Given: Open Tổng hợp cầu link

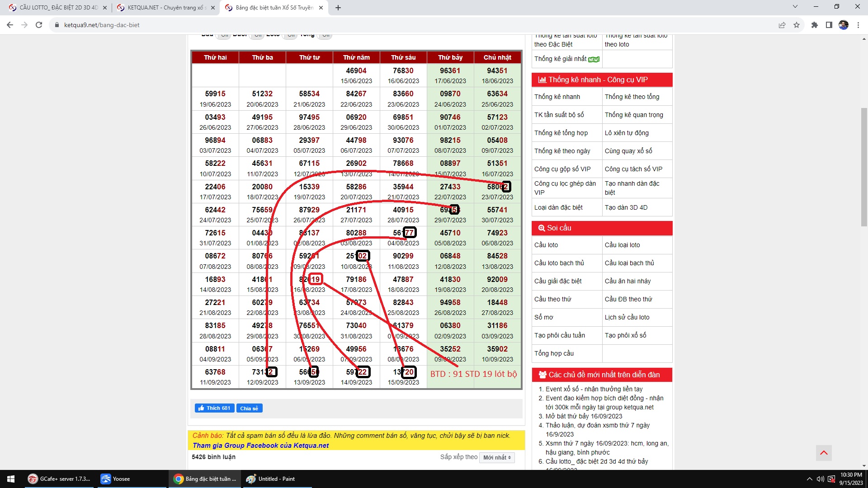Looking at the screenshot, I should 554,353.
